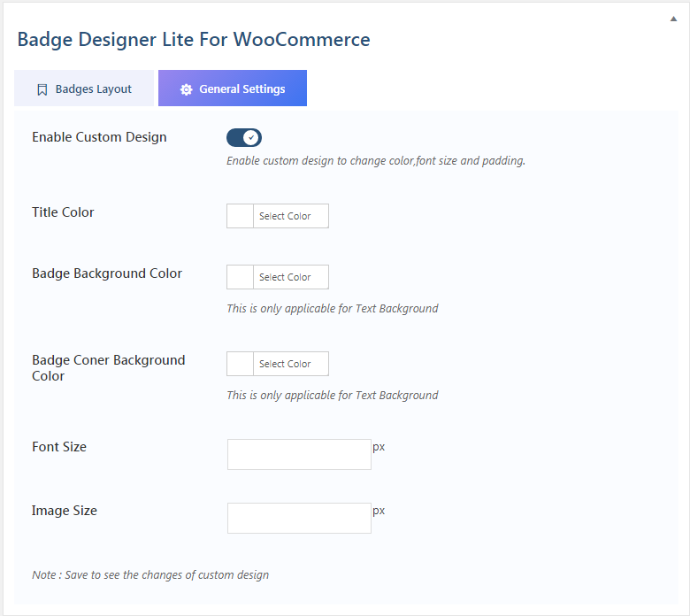This screenshot has width=690, height=616.
Task: Click into the Image Size field
Action: click(x=299, y=518)
